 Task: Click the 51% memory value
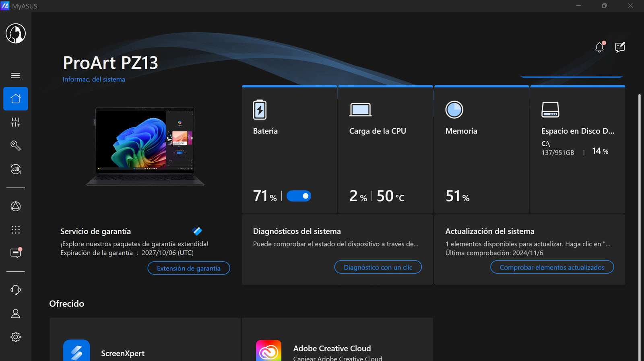click(x=457, y=196)
